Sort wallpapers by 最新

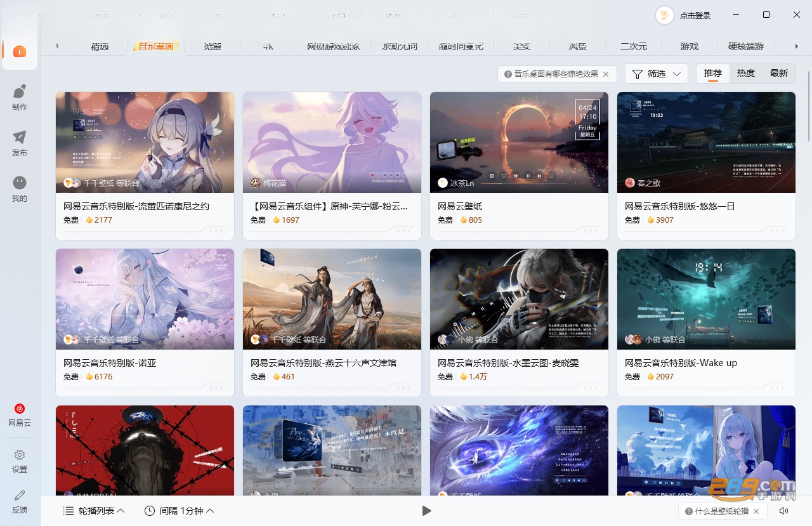point(779,74)
